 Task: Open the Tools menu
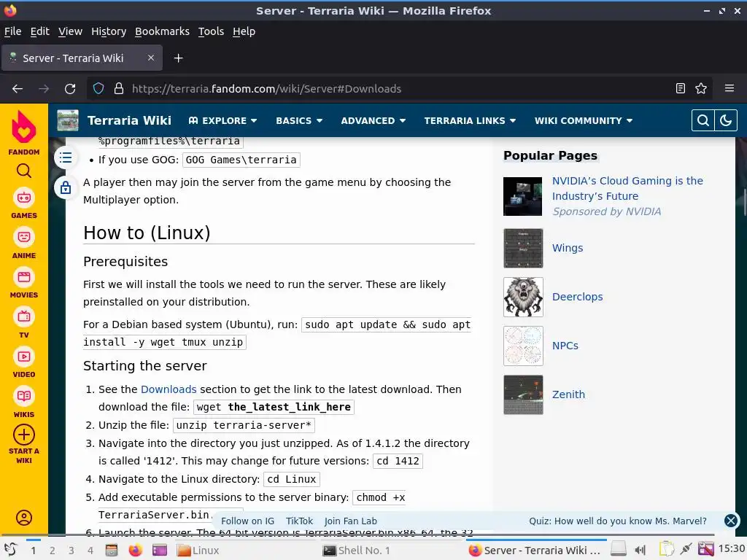[211, 31]
